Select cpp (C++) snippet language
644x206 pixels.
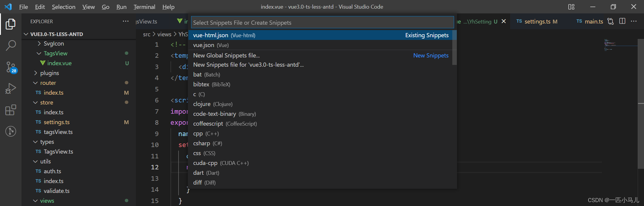(x=321, y=133)
